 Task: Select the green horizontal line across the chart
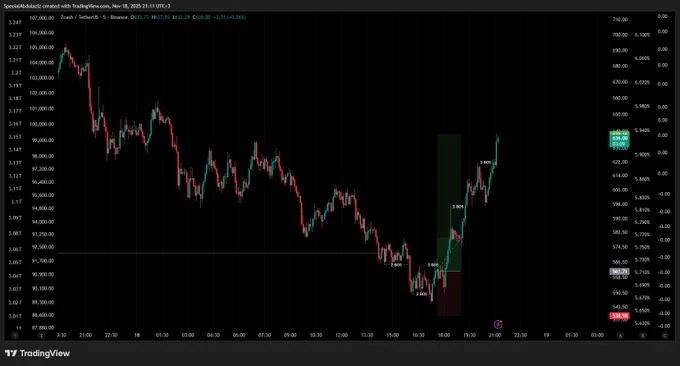pyautogui.click(x=217, y=253)
